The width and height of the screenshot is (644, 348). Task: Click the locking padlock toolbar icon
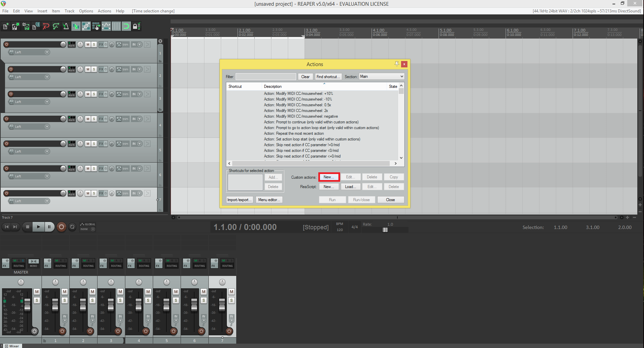tap(136, 26)
